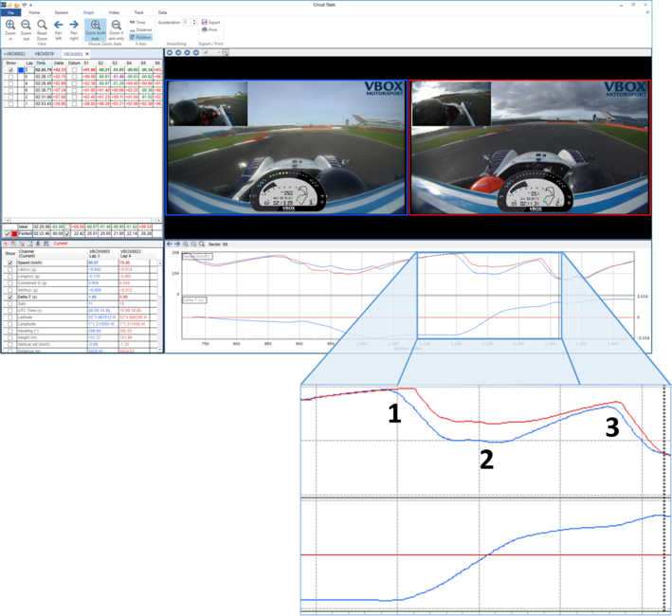Click the graph toolbar zoom-in magnifier
This screenshot has width=672, height=616.
(x=186, y=244)
